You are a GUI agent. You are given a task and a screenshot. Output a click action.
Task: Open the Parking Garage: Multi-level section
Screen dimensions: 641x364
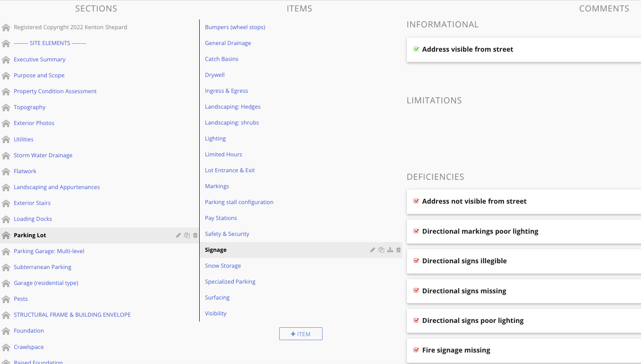pos(49,251)
